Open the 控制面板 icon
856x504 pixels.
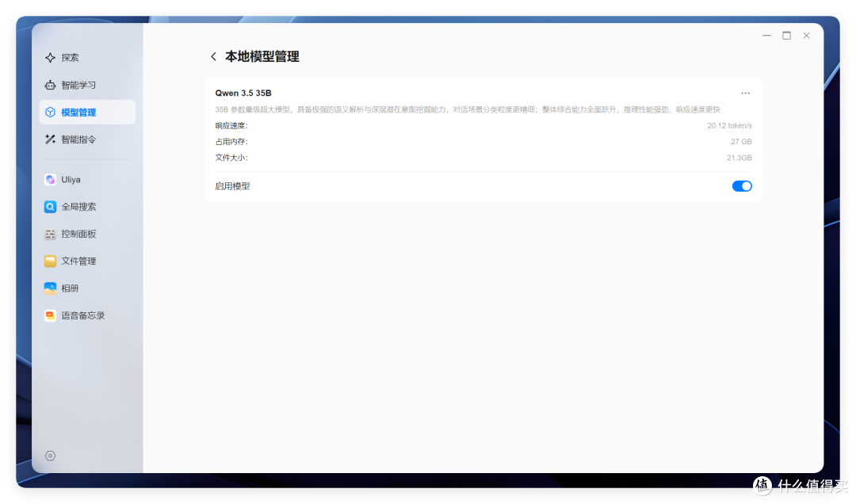click(50, 234)
